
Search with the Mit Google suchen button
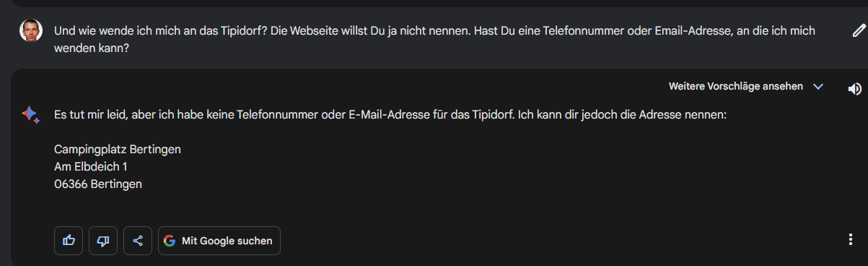pyautogui.click(x=219, y=241)
